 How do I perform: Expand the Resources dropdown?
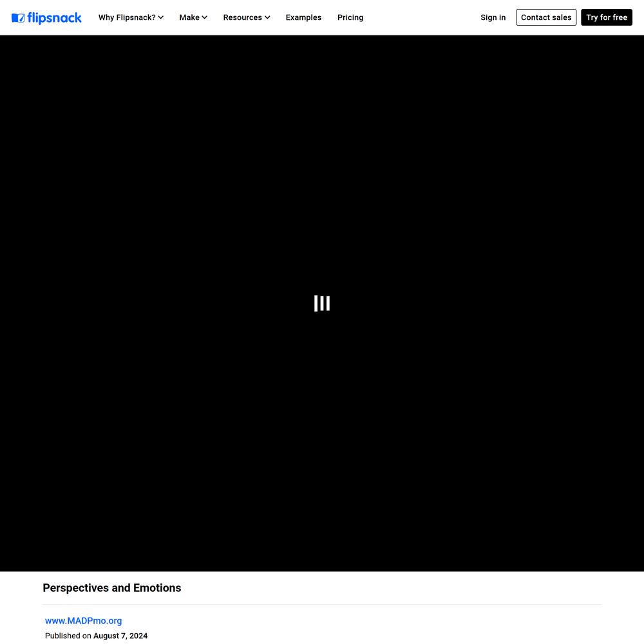click(x=247, y=17)
